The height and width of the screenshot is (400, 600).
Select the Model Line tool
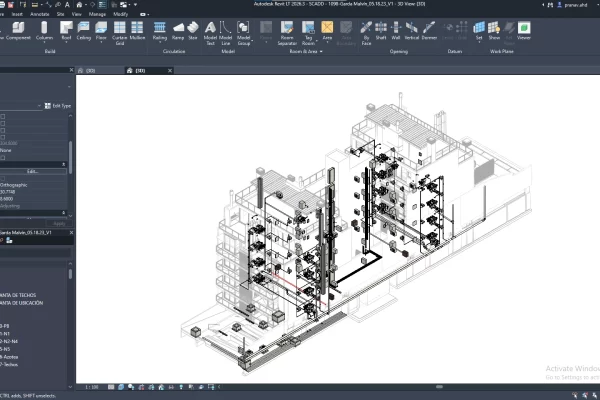point(225,33)
